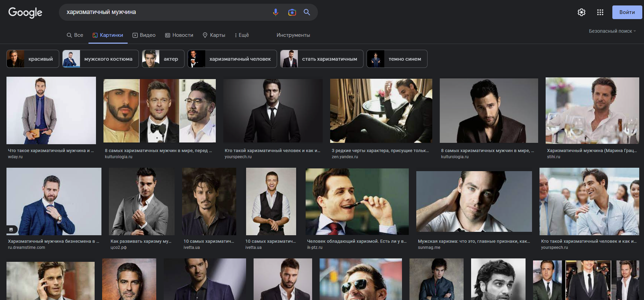Expand the Ещё more menu
The height and width of the screenshot is (300, 644).
tap(242, 35)
